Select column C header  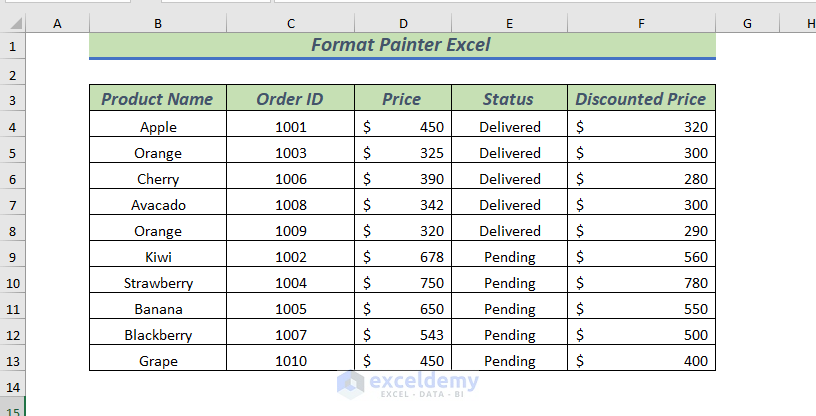(290, 22)
